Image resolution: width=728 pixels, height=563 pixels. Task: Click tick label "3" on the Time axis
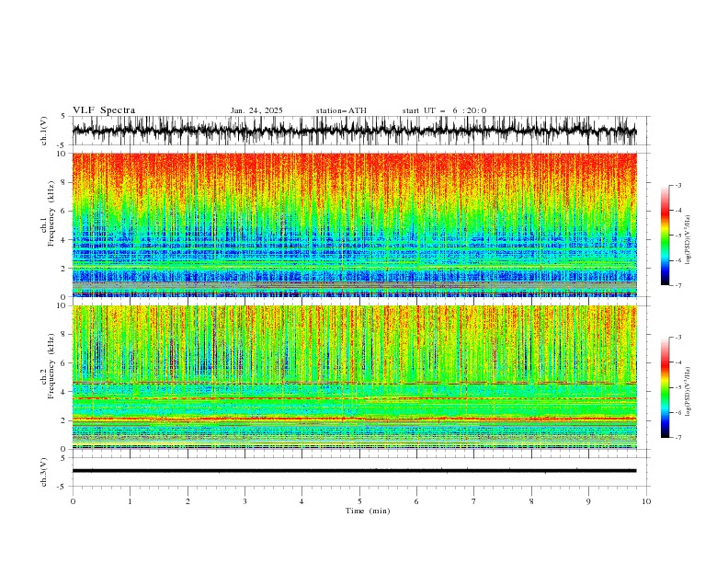pos(245,501)
